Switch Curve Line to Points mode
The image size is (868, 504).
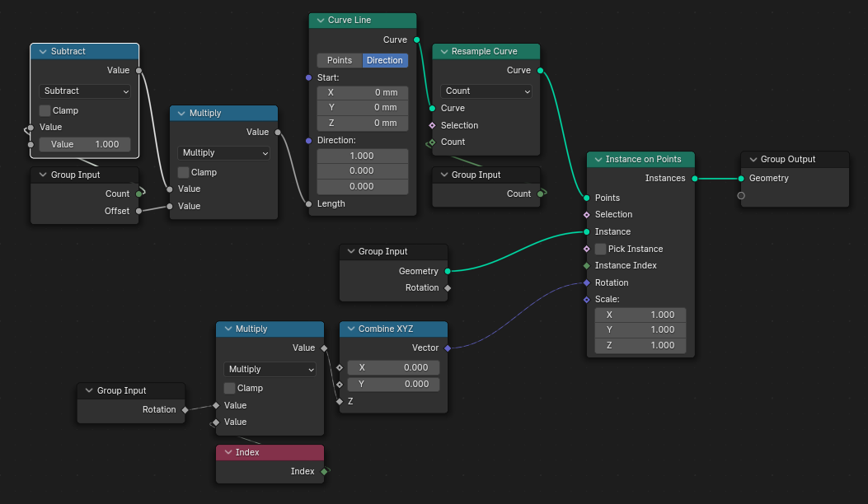pos(340,60)
